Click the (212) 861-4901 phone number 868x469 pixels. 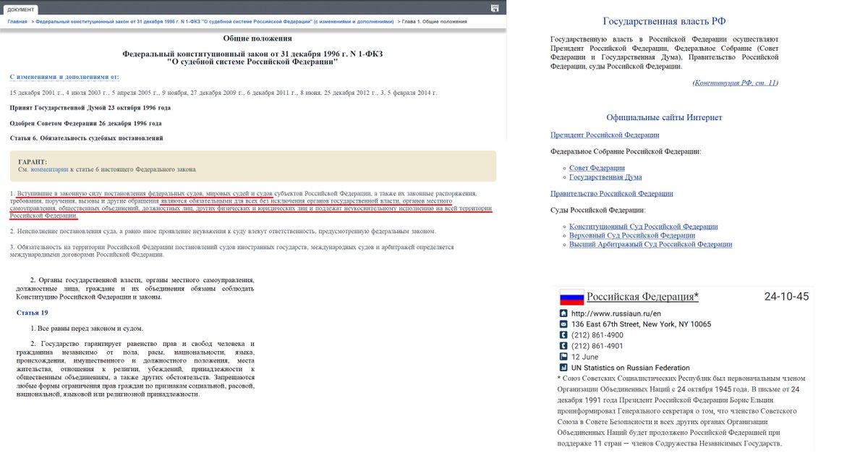point(597,346)
